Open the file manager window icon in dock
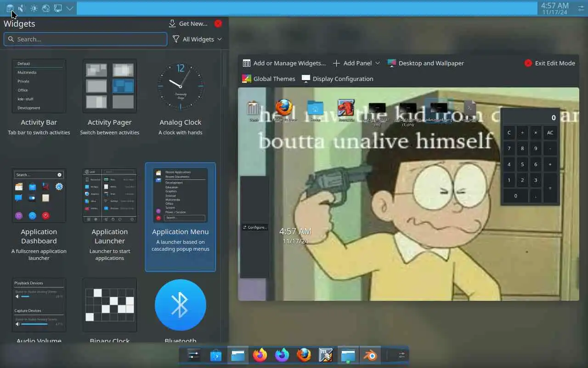 click(x=237, y=355)
